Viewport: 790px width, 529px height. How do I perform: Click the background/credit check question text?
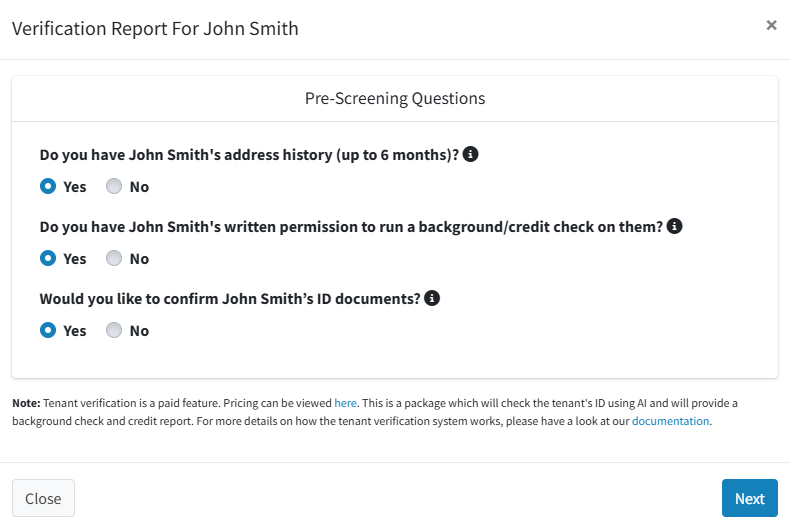point(351,227)
